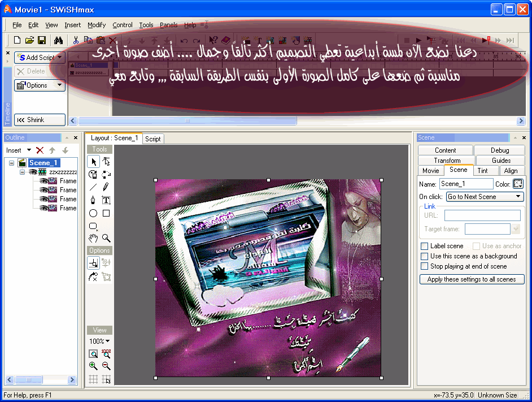Toggle eye visibility of zzxzzzzzz sprite
Screen dimensions: 532x402
[x=33, y=172]
